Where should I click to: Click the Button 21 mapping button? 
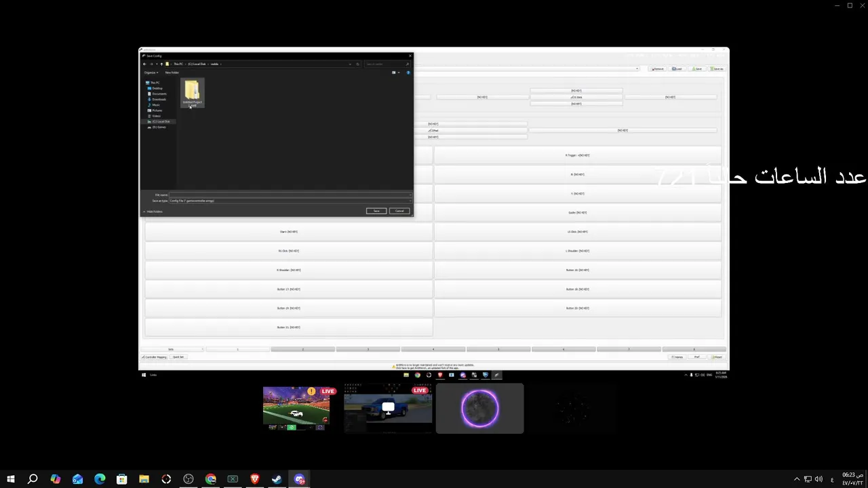[288, 327]
